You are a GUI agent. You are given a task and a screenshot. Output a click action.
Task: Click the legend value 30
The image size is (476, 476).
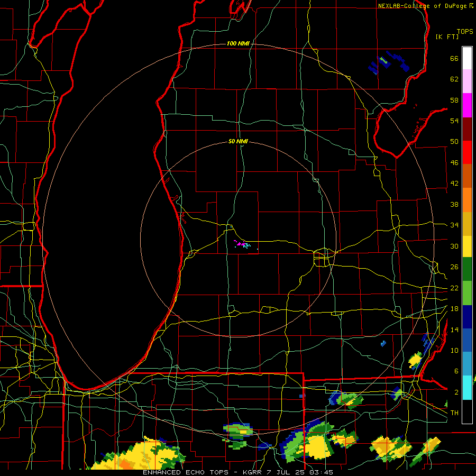coord(454,246)
